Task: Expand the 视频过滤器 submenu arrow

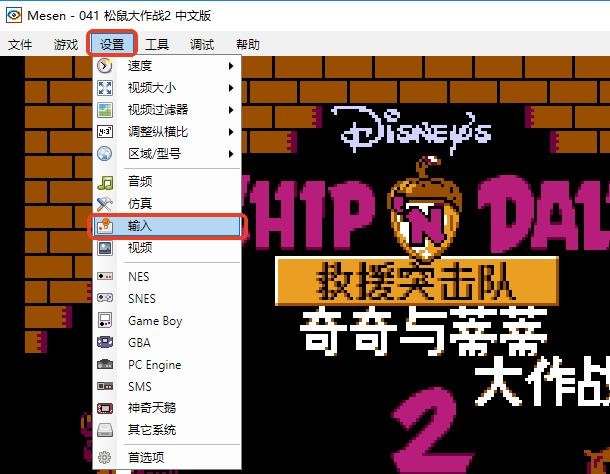Action: click(231, 110)
